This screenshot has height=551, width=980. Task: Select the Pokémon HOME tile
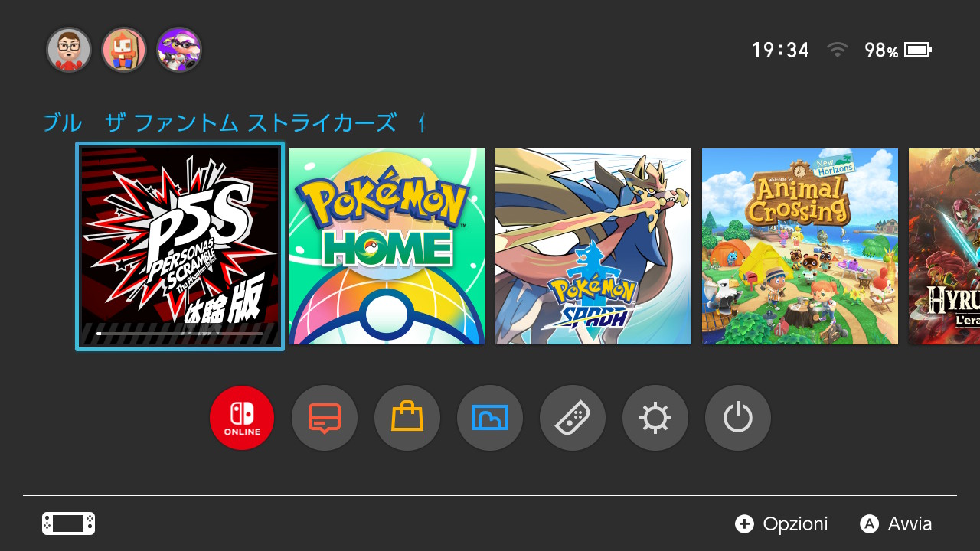387,246
